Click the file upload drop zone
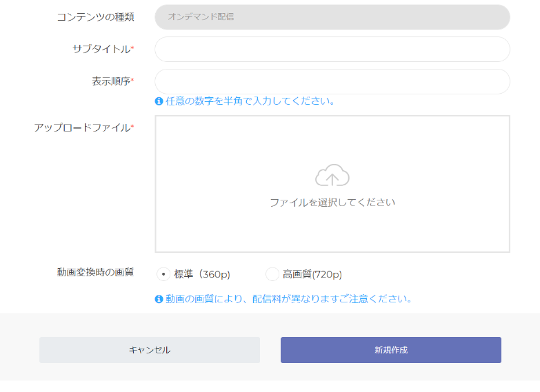 (332, 184)
